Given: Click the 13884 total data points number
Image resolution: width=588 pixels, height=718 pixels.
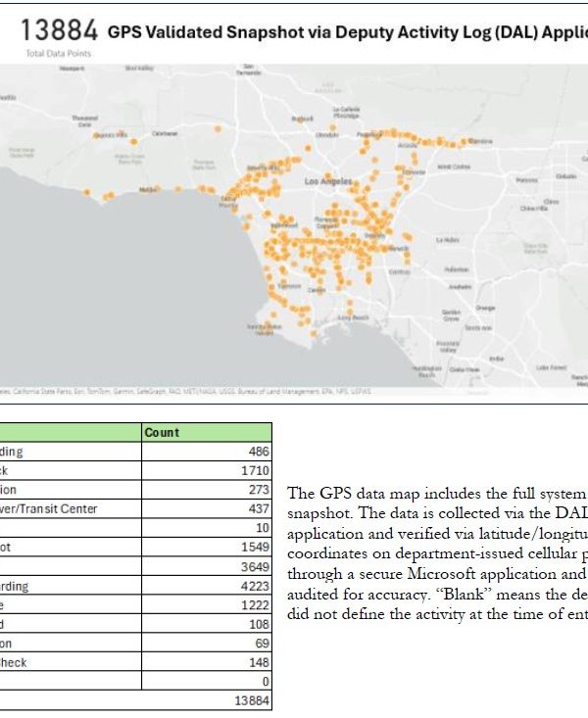Looking at the screenshot, I should [52, 30].
